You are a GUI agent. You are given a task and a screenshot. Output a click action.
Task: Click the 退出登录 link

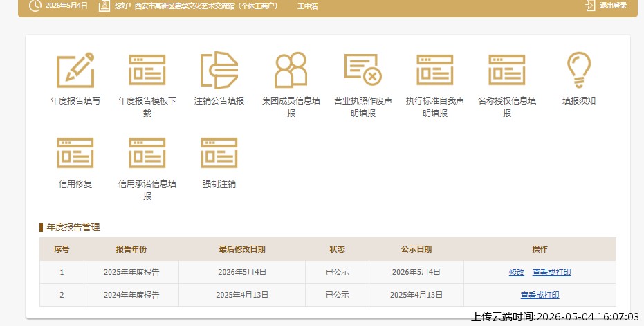(x=613, y=6)
